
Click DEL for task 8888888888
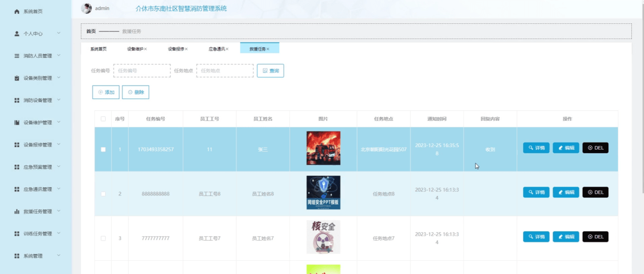pyautogui.click(x=595, y=192)
